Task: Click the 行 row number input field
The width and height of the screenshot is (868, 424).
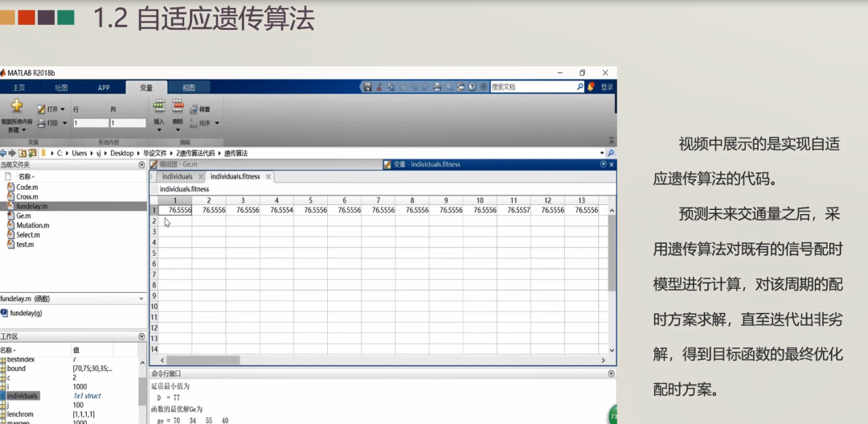Action: pyautogui.click(x=90, y=123)
